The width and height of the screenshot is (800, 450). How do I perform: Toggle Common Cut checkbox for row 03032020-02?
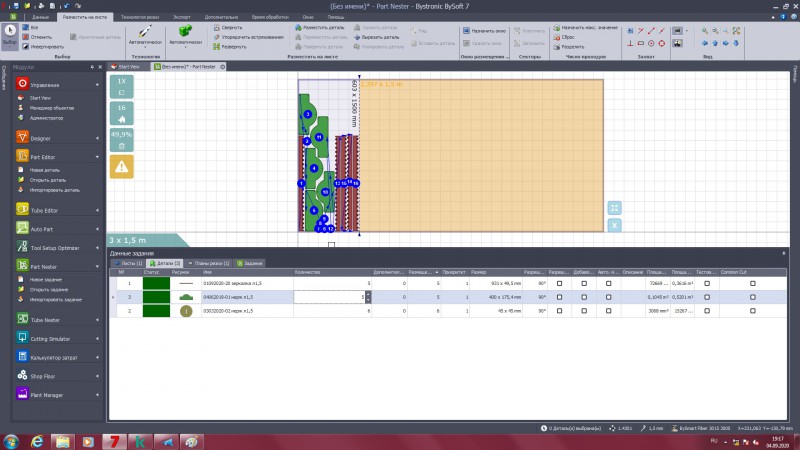tap(753, 311)
